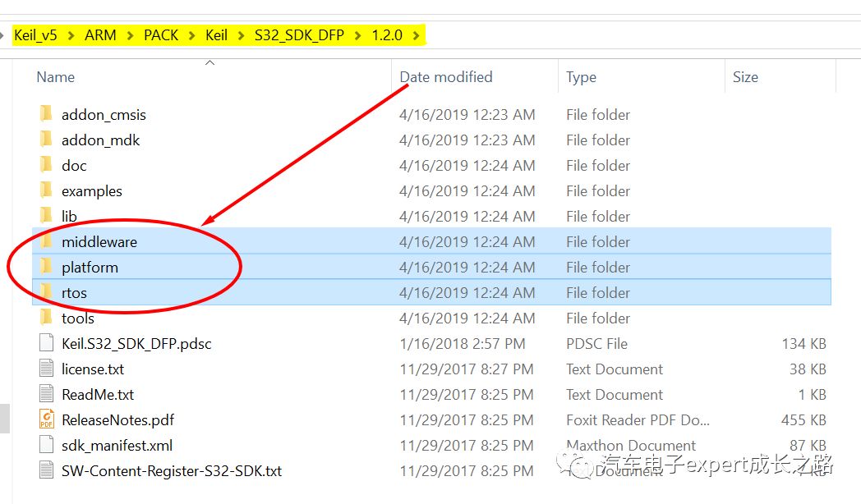Open the ReleaseNotes.pdf Foxit PDF icon

pyautogui.click(x=45, y=419)
